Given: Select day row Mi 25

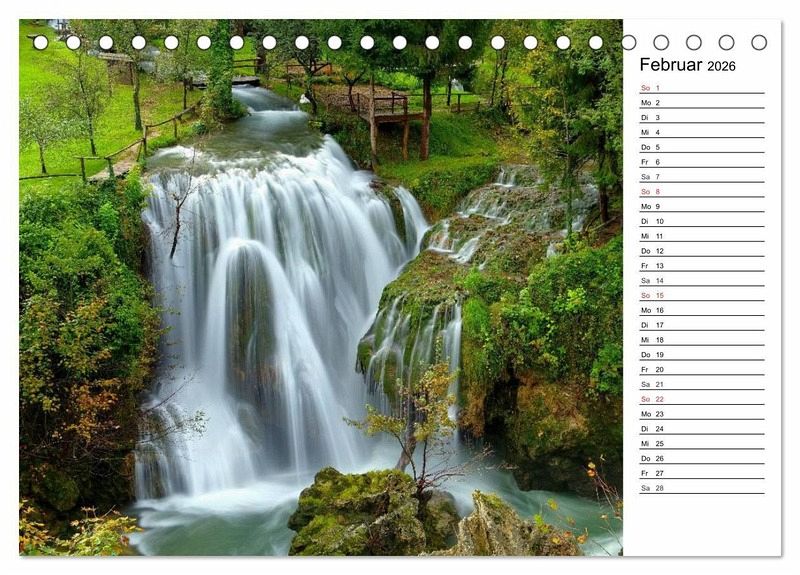Looking at the screenshot, I should pos(702,443).
